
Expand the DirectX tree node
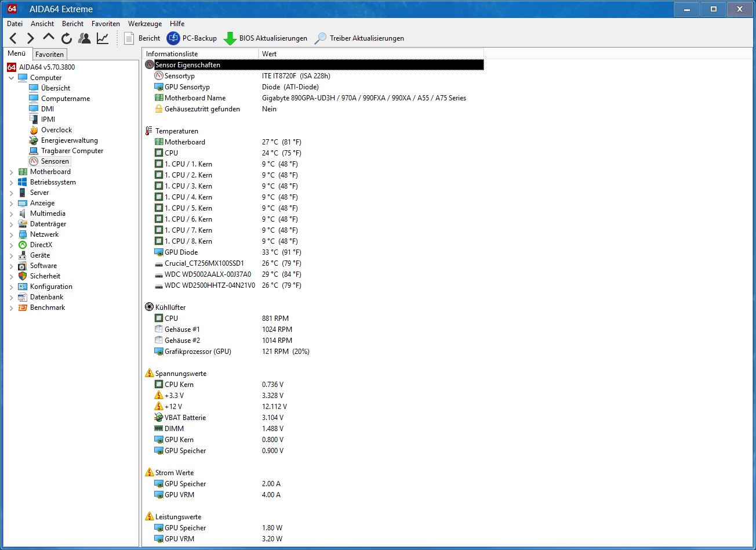pyautogui.click(x=12, y=245)
